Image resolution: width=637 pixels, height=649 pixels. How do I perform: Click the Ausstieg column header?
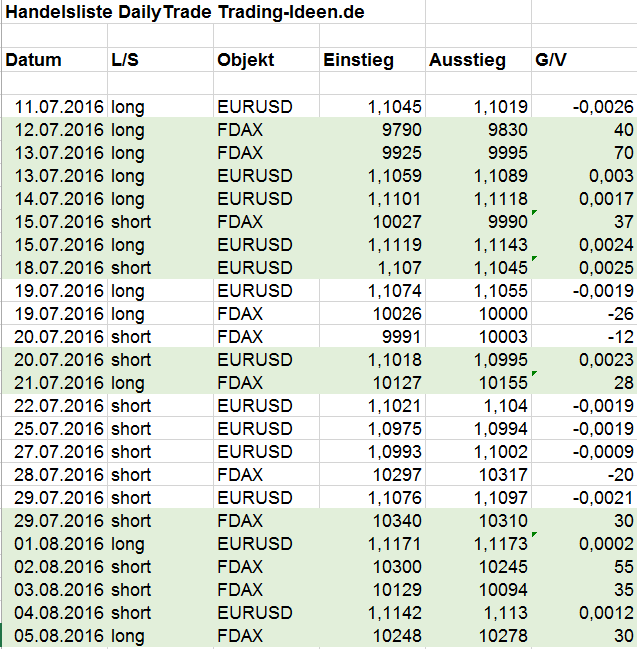point(478,60)
